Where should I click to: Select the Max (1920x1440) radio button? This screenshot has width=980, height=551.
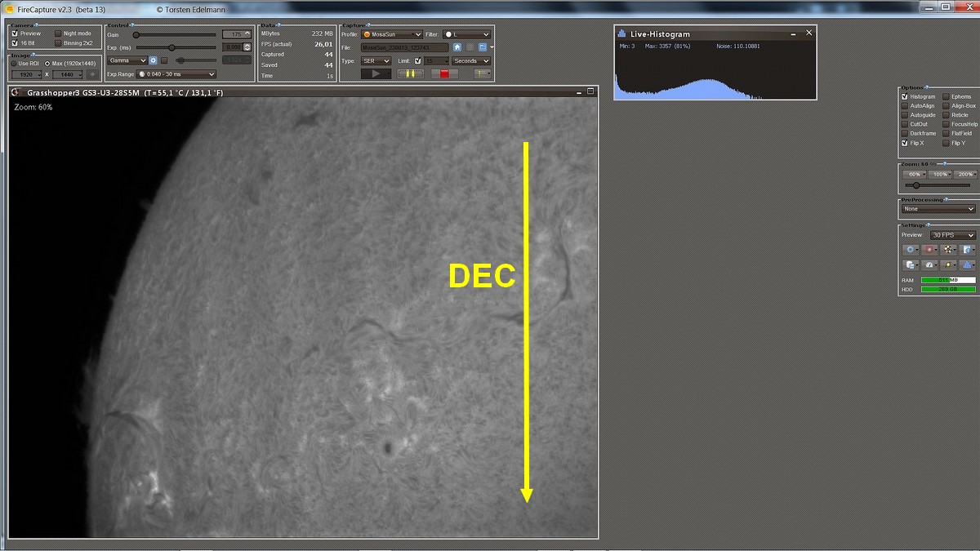pyautogui.click(x=47, y=63)
